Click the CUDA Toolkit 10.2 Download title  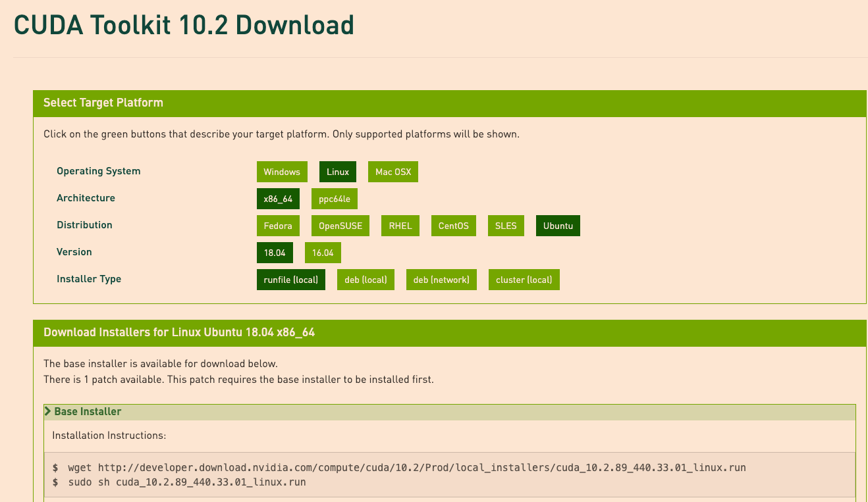(x=184, y=25)
